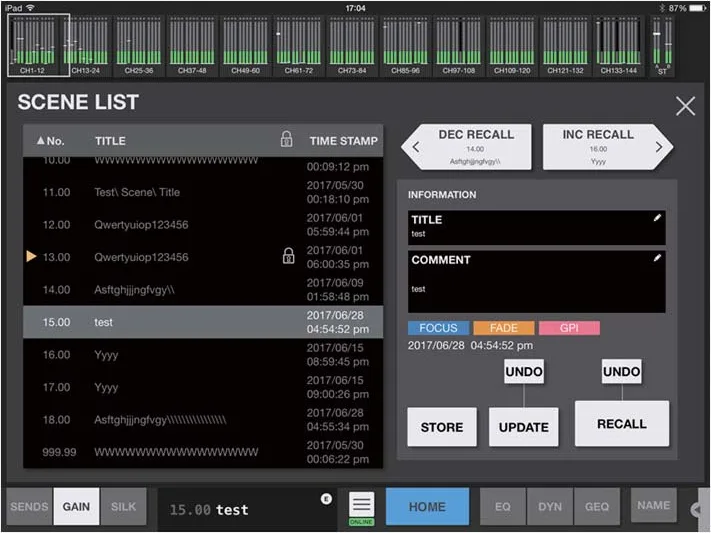Image resolution: width=711 pixels, height=533 pixels.
Task: Sort scenes by No. column
Action: tap(51, 141)
